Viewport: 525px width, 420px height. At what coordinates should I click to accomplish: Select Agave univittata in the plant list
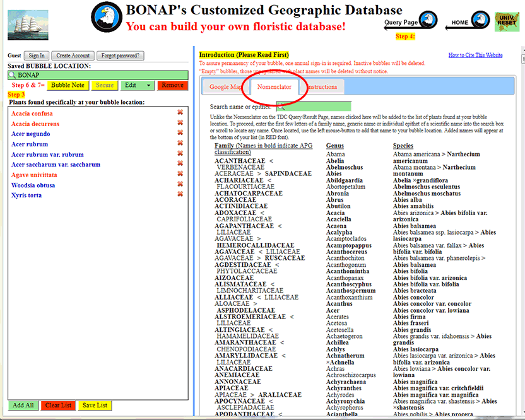(34, 175)
